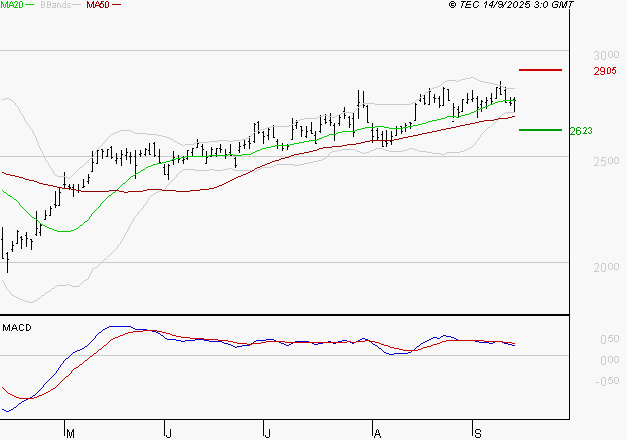This screenshot has height=440, width=627.
Task: Click the 3000 price axis label
Action: tap(606, 54)
